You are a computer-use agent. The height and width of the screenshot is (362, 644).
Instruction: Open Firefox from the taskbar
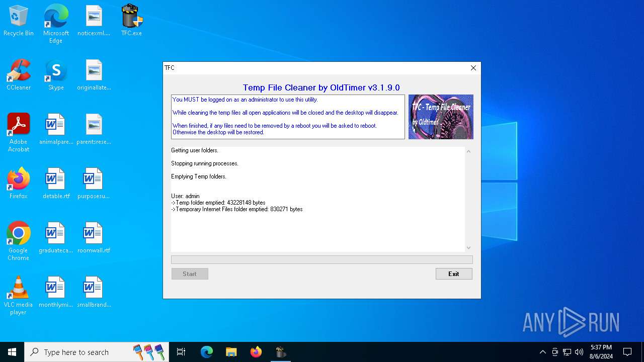(x=256, y=352)
